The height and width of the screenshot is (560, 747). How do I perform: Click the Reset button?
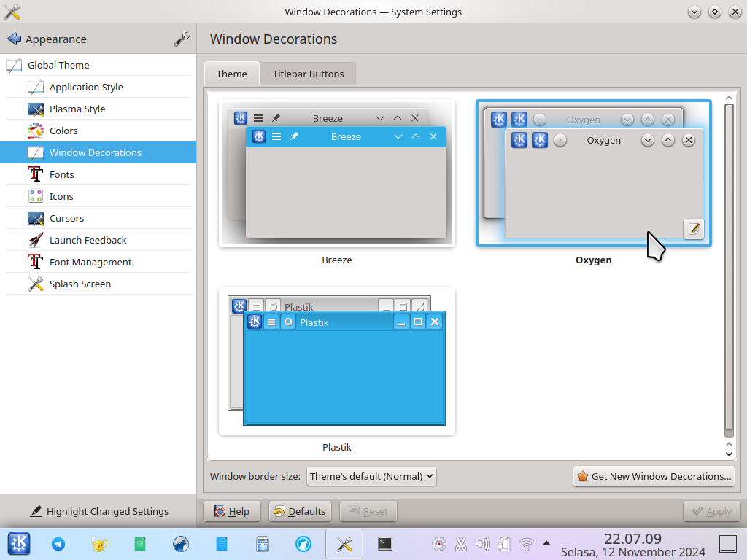click(368, 511)
